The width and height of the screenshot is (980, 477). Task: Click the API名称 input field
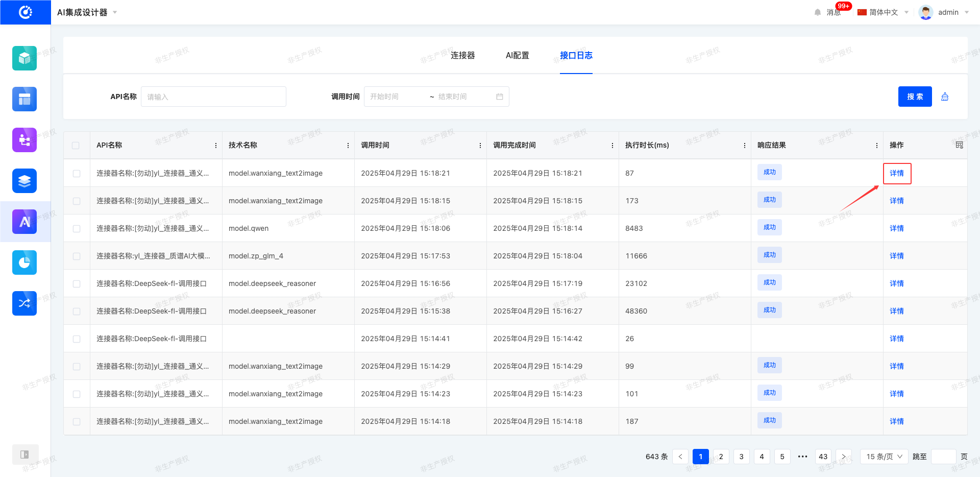[213, 97]
